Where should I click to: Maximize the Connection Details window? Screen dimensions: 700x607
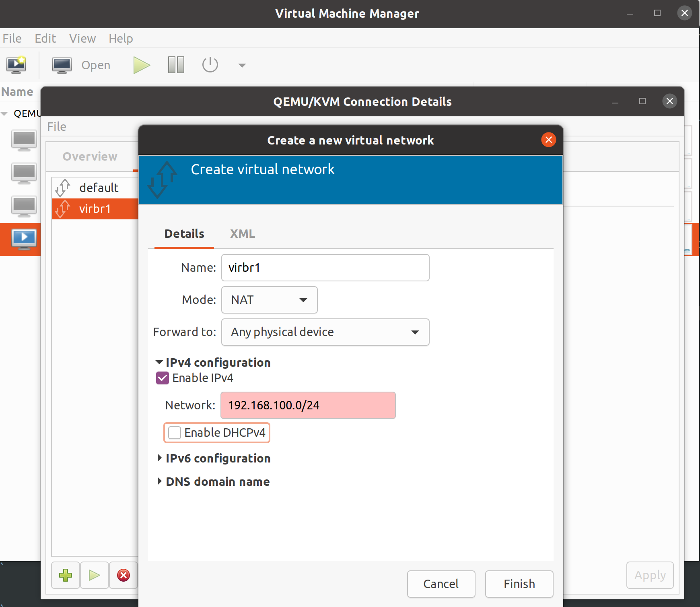point(642,101)
